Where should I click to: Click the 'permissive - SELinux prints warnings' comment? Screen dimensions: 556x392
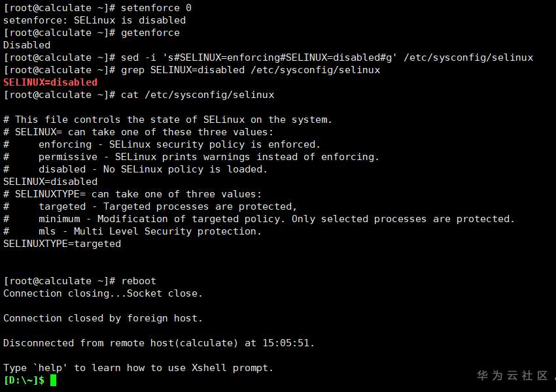pyautogui.click(x=208, y=157)
